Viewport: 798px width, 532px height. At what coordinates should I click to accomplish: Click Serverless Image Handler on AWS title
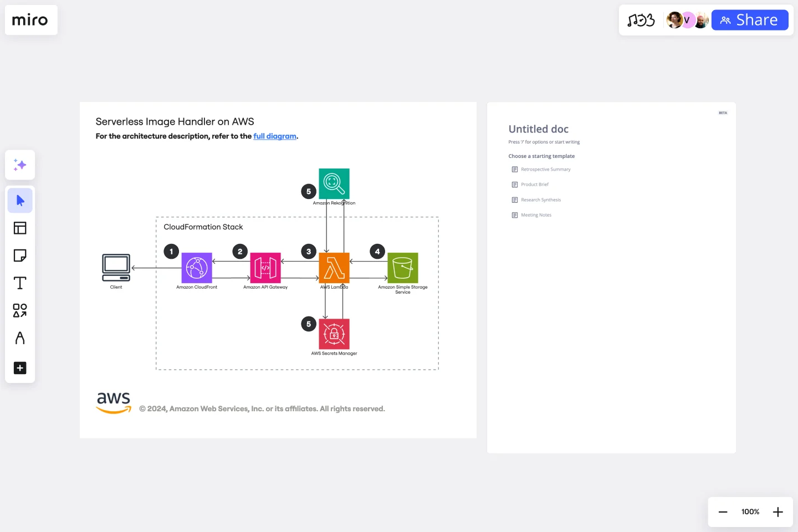pos(175,121)
